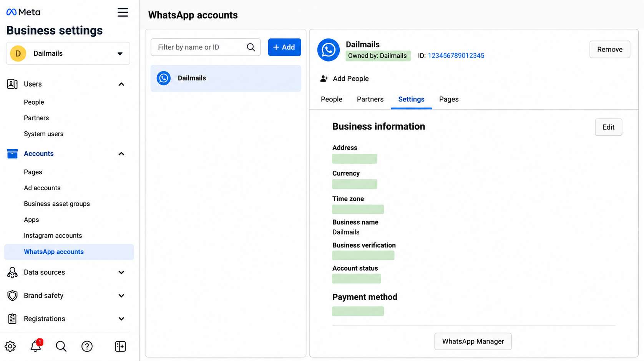Click the bottom bar search icon

61,346
